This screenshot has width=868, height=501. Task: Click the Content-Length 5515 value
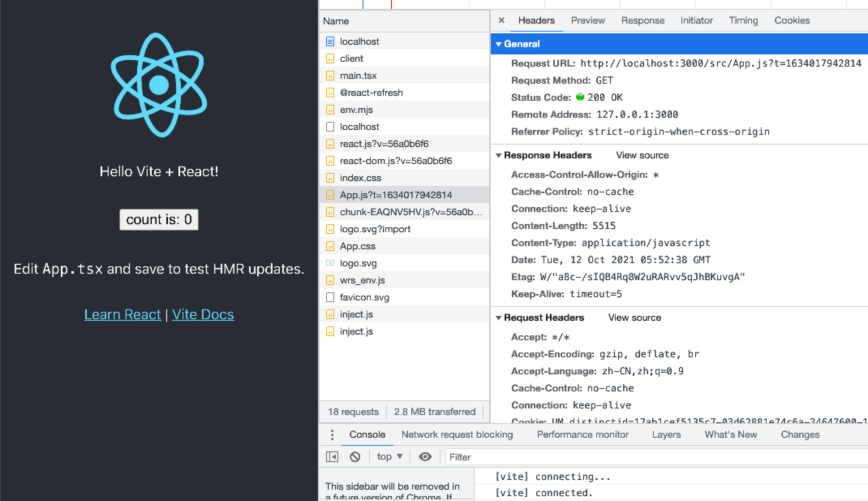coord(604,226)
